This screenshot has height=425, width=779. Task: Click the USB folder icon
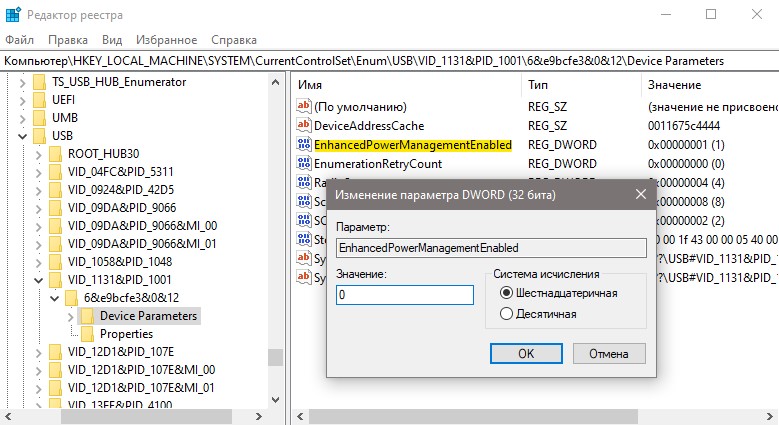(39, 136)
